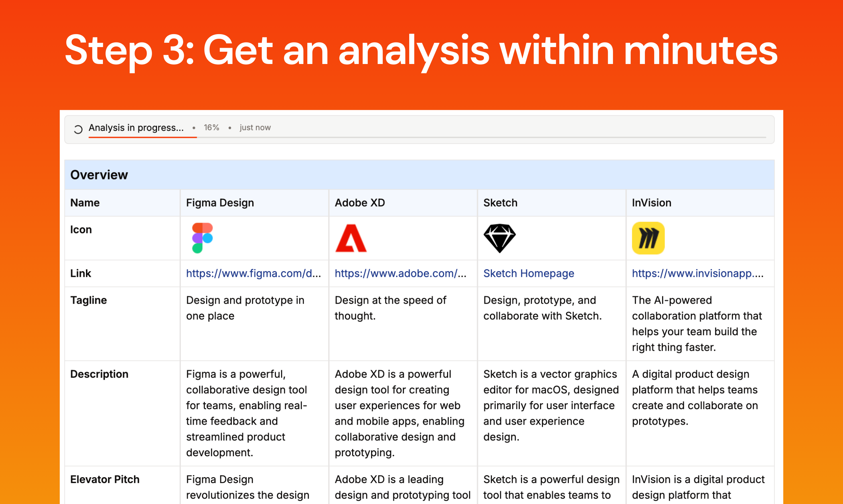This screenshot has height=504, width=843.
Task: Click the Figma logo icon
Action: (x=202, y=238)
